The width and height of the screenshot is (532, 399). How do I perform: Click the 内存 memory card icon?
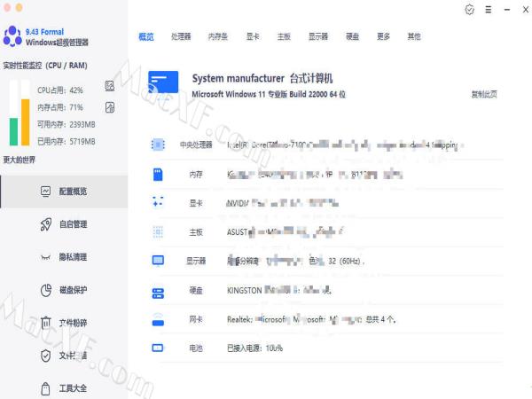[x=158, y=175]
